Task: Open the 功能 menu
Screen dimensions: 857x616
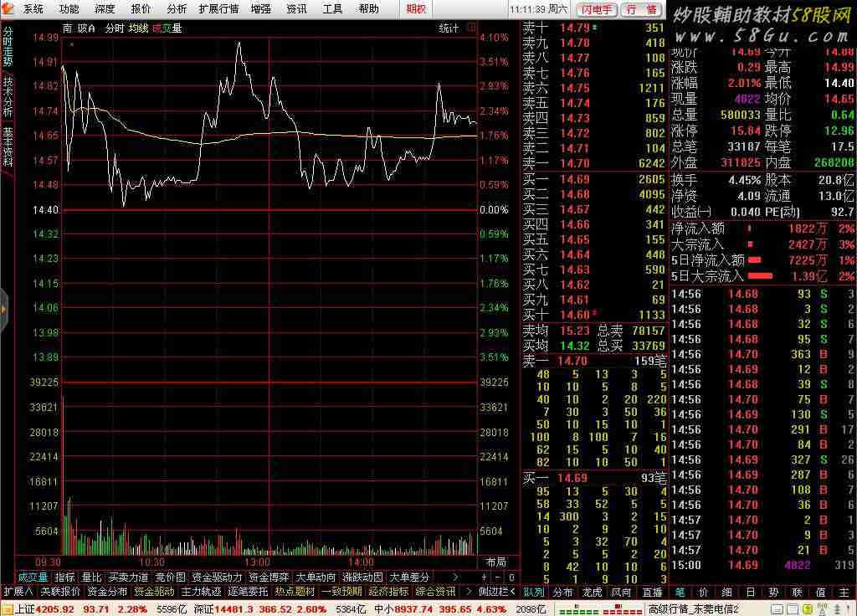Action: (69, 8)
